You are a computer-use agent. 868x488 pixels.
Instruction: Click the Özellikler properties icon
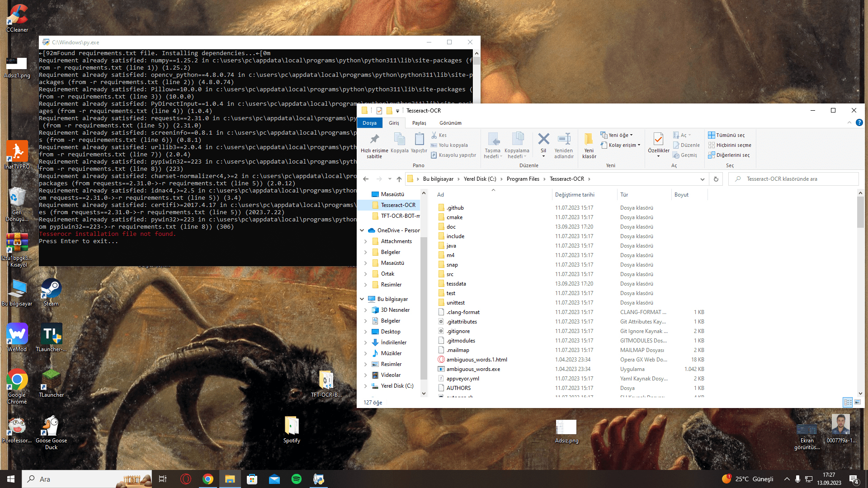click(659, 139)
